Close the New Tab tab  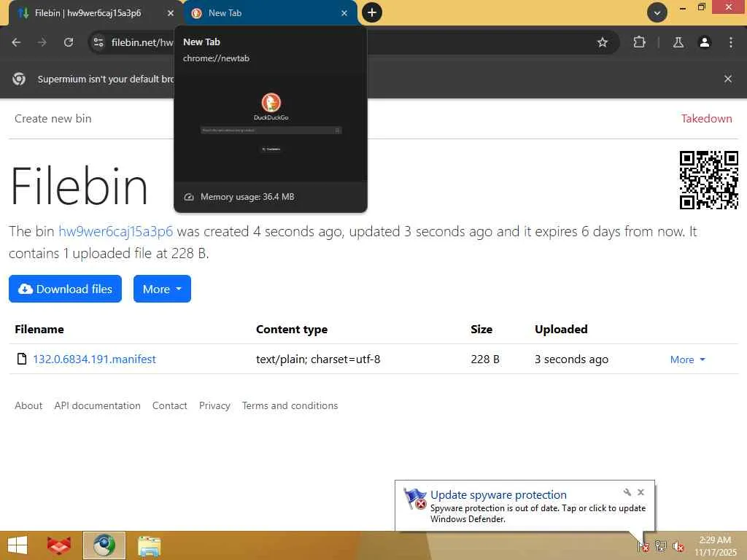tap(344, 13)
